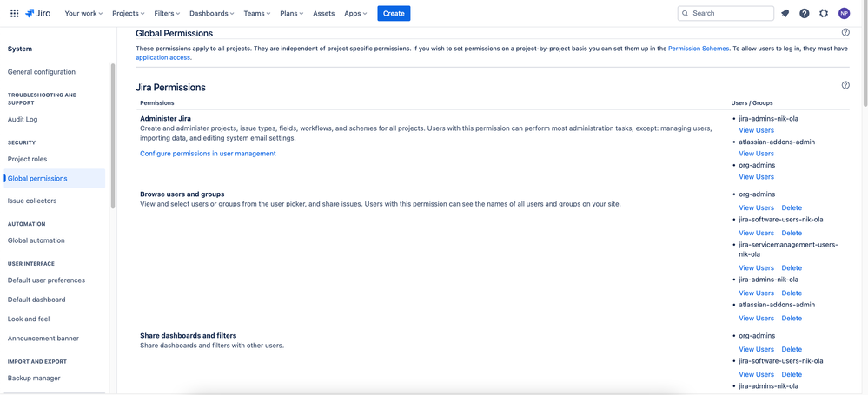
Task: Open Announcement banner in the sidebar
Action: [43, 339]
